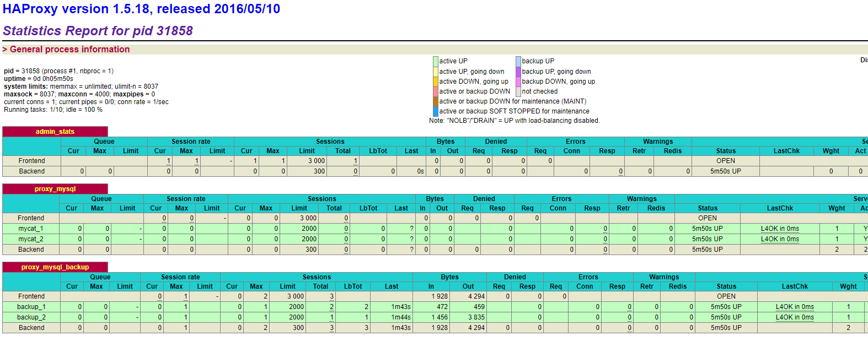Click the gray 'not checked' legend swatch

(x=518, y=91)
